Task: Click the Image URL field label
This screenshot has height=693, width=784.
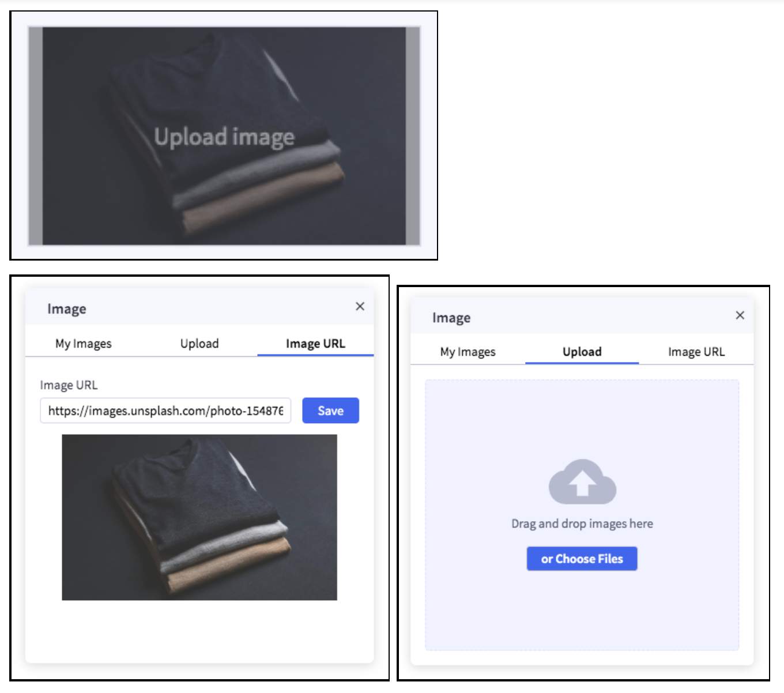Action: click(x=69, y=385)
